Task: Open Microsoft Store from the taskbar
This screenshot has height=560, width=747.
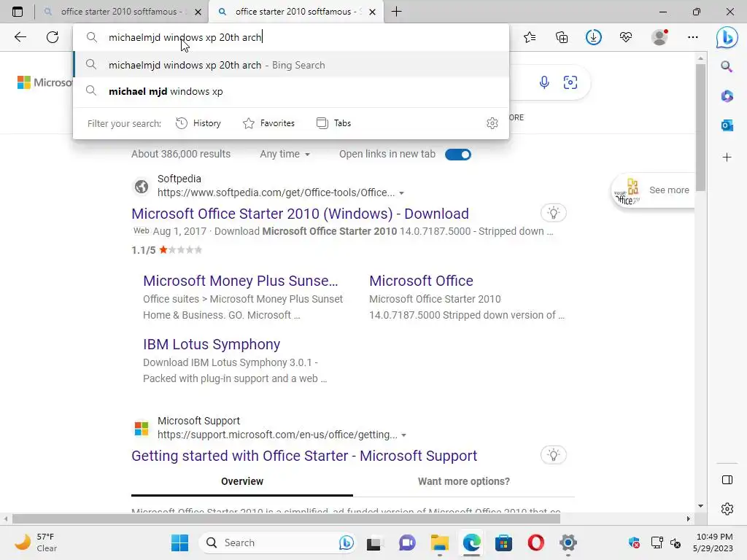Action: coord(503,542)
